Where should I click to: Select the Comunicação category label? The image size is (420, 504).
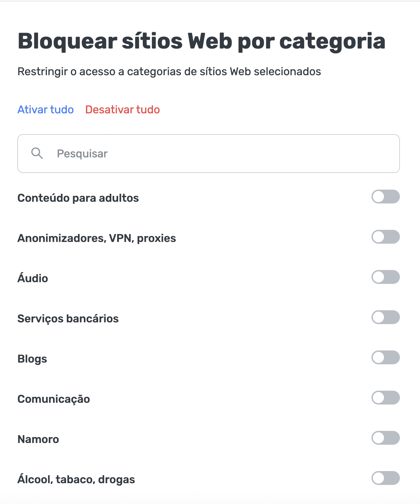click(x=54, y=399)
